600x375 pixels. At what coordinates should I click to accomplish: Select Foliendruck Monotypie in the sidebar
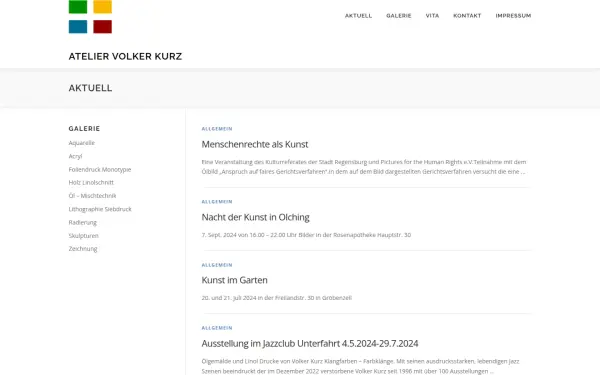click(x=100, y=169)
